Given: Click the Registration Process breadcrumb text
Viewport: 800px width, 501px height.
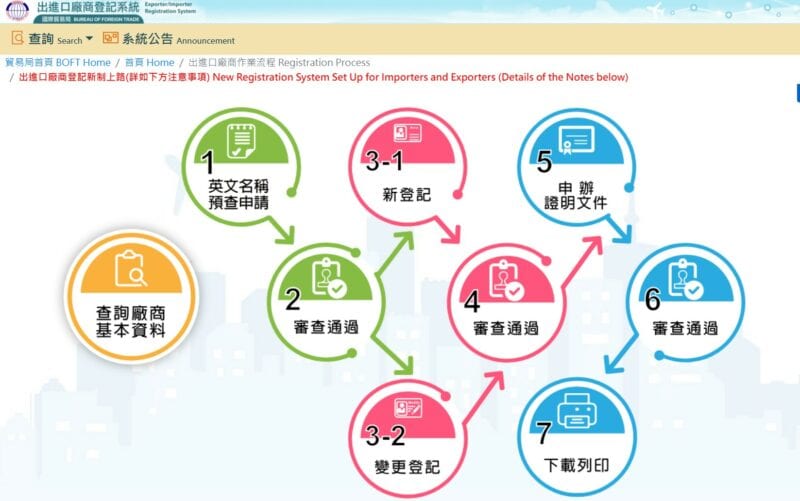Looking at the screenshot, I should [x=279, y=62].
